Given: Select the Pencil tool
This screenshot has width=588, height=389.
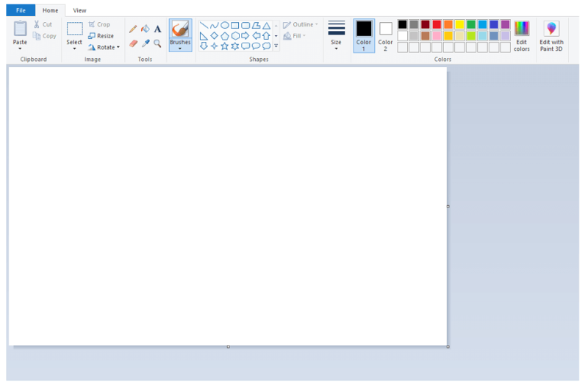Looking at the screenshot, I should click(133, 29).
